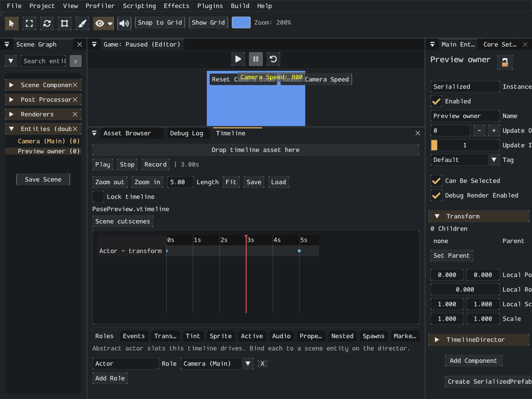Select the arrow pointer tool
Screen dimensions: 532x399
pyautogui.click(x=12, y=23)
